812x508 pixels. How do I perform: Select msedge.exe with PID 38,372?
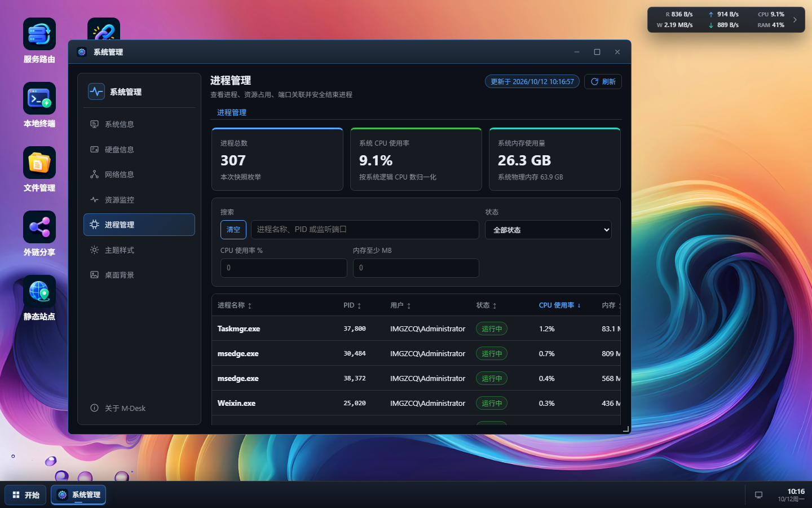(416, 378)
